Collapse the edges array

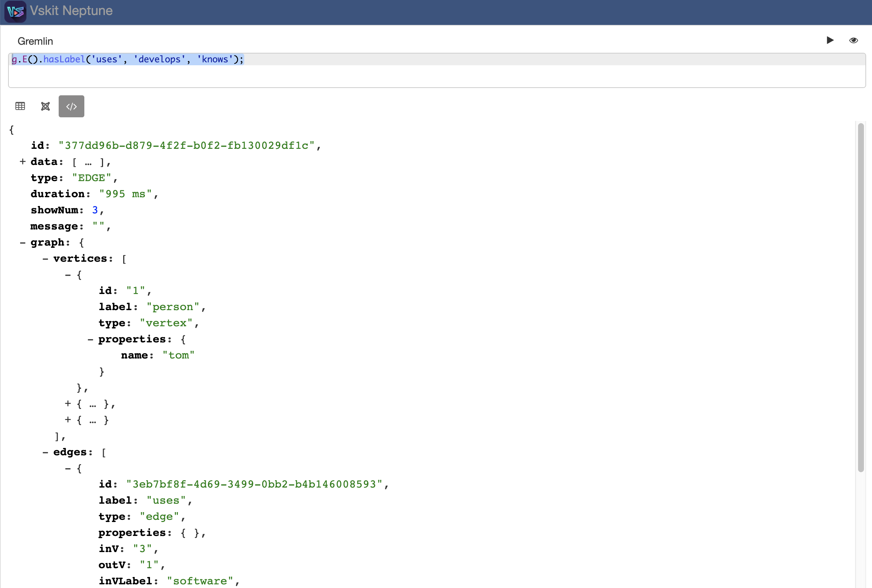(45, 452)
